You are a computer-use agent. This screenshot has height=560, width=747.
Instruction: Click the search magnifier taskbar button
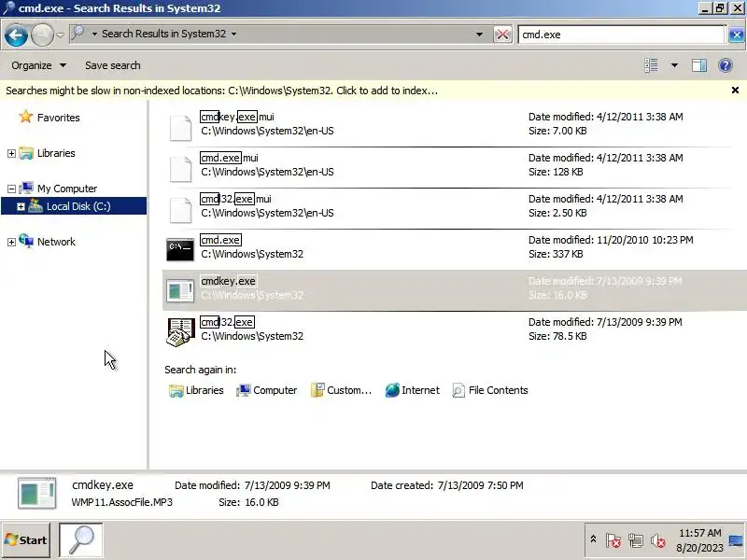[x=81, y=540]
